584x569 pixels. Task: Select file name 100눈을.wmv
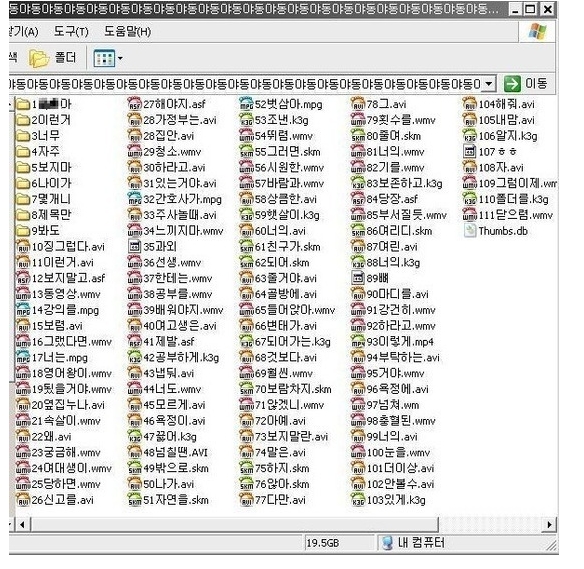[x=399, y=452]
